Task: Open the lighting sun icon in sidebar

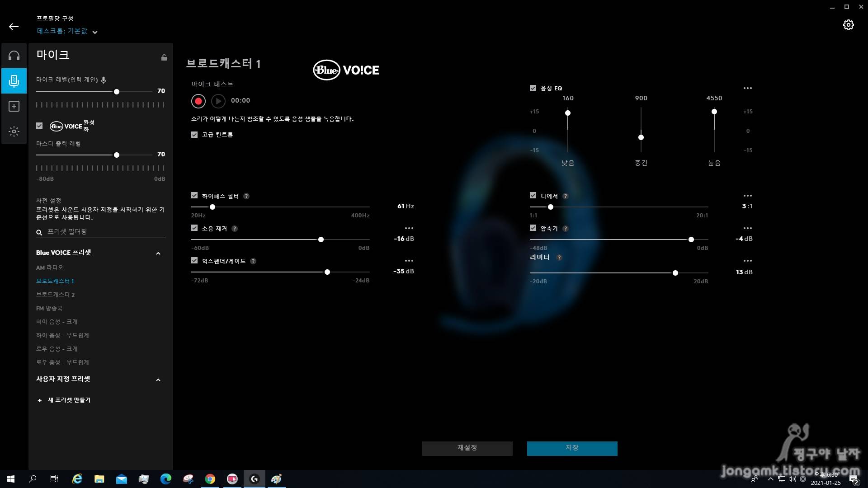Action: tap(14, 131)
